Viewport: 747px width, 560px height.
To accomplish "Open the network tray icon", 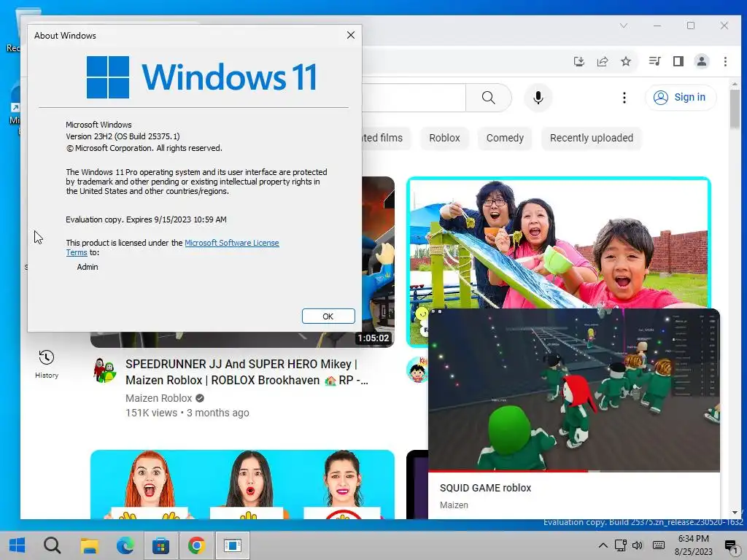I will (620, 545).
